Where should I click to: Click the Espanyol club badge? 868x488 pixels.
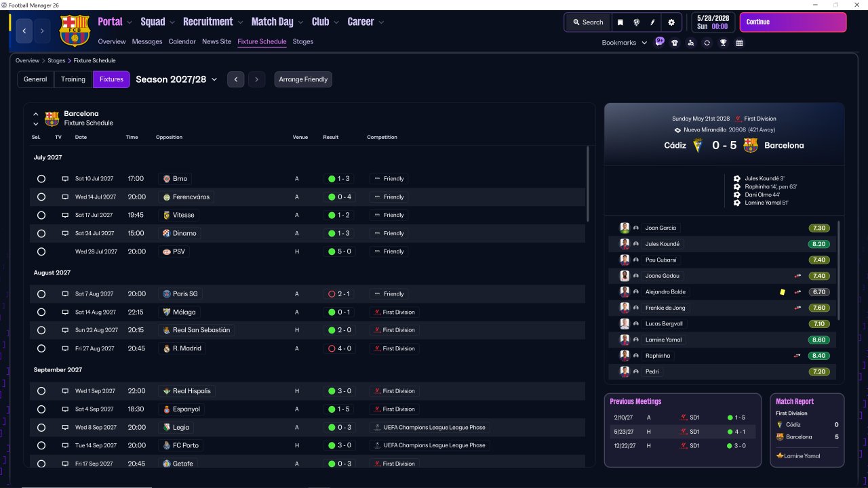point(167,409)
